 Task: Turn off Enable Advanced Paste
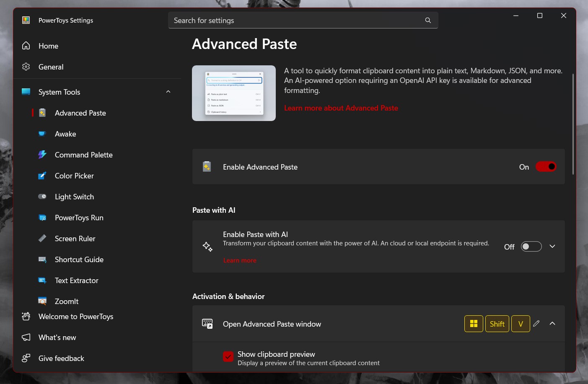click(x=546, y=166)
